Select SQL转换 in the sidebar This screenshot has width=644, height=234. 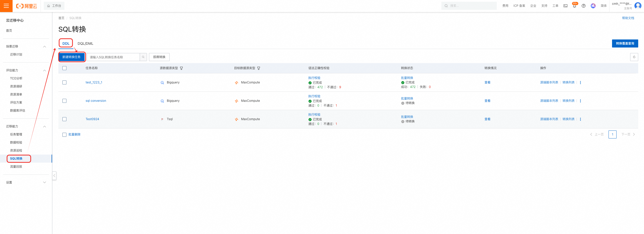click(x=16, y=159)
